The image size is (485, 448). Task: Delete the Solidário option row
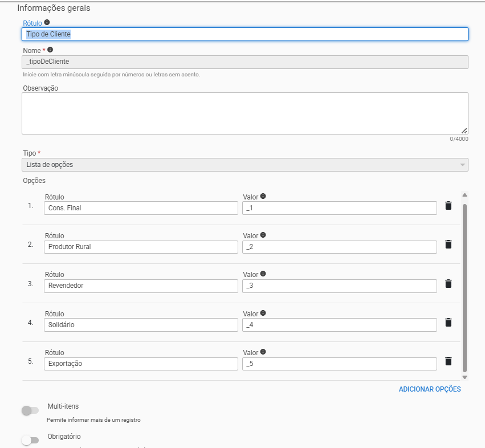[448, 322]
